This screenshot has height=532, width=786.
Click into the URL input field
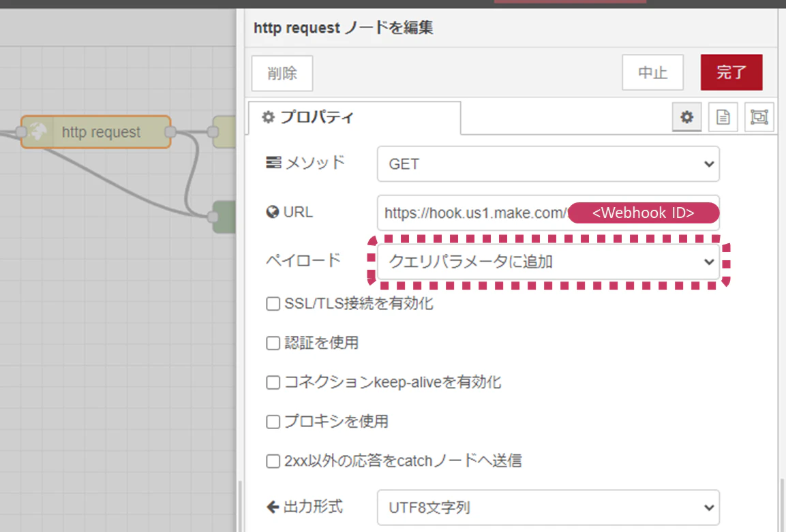tap(548, 213)
